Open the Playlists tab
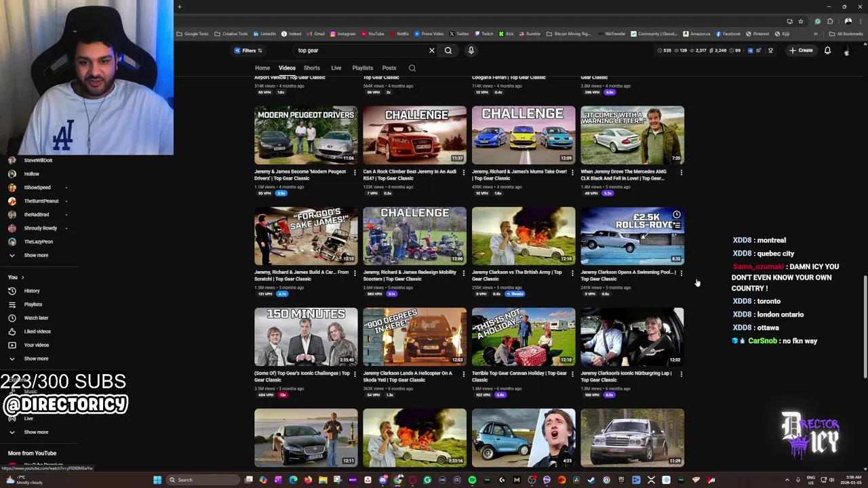The width and height of the screenshot is (868, 488). [363, 68]
